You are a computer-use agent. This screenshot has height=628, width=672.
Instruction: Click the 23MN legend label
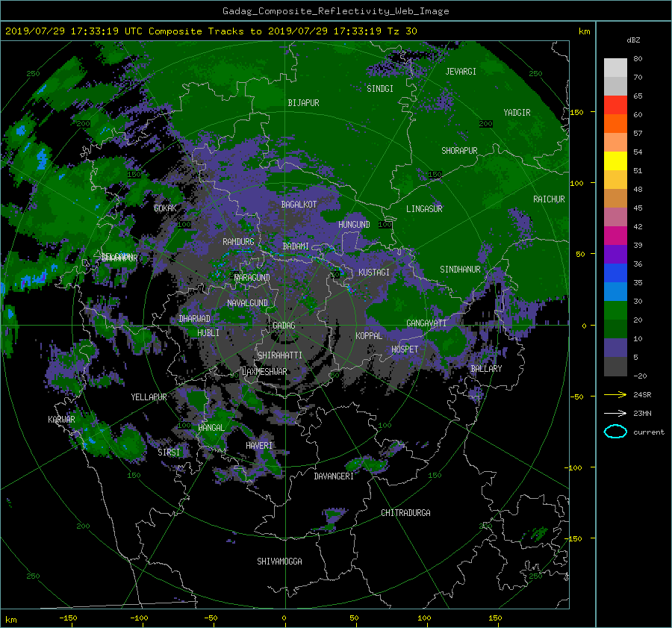[642, 414]
